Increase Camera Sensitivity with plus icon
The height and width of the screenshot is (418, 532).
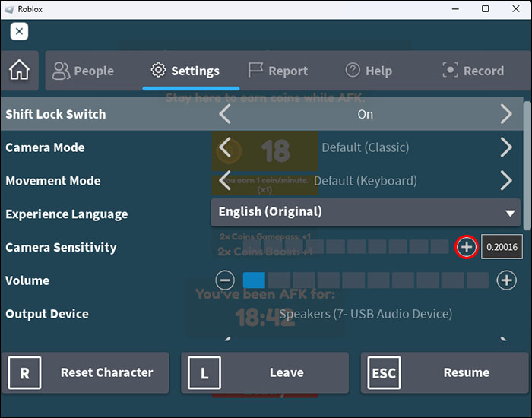pos(466,247)
